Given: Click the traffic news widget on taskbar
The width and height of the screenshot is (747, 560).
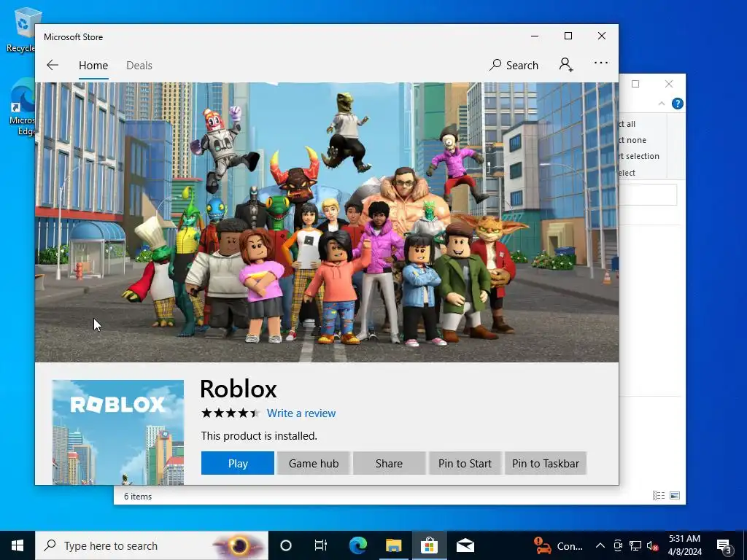Looking at the screenshot, I should coord(558,545).
